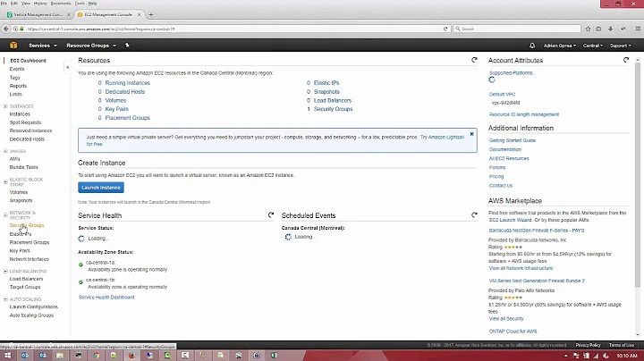Image resolution: width=644 pixels, height=361 pixels.
Task: Click the Launch Instance button
Action: tap(100, 188)
